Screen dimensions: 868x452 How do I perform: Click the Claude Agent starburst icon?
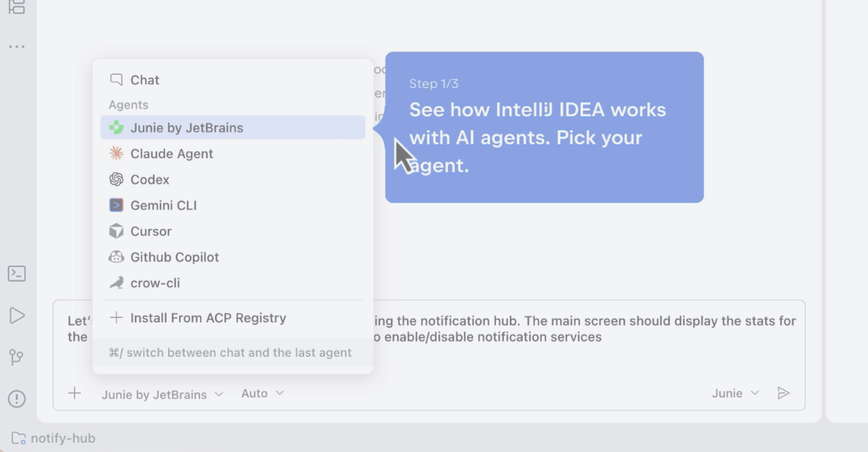(116, 153)
